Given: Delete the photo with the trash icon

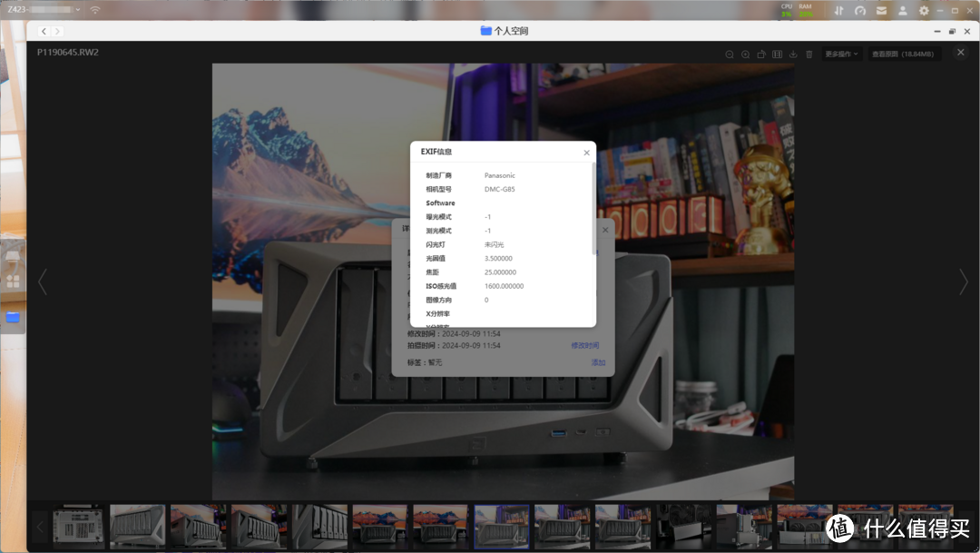Looking at the screenshot, I should point(809,54).
